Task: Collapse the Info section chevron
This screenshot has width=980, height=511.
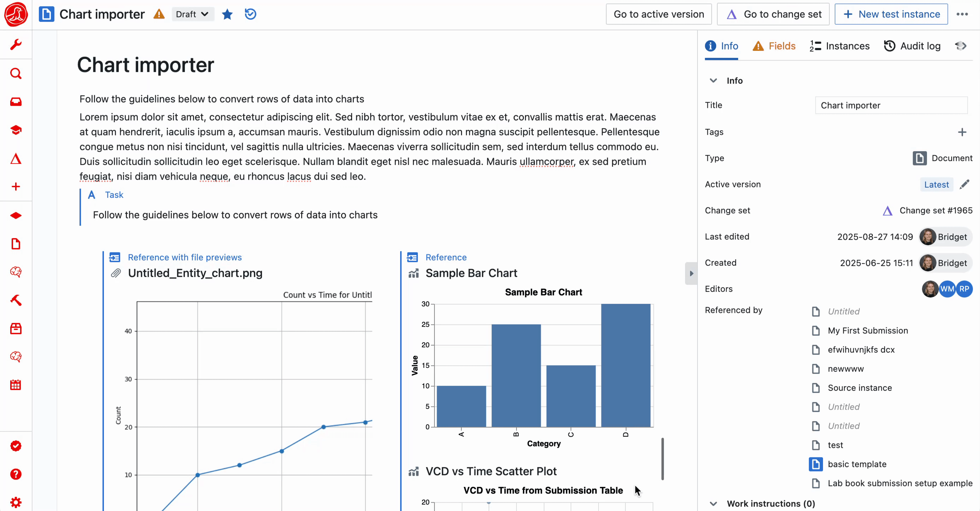Action: click(x=713, y=81)
